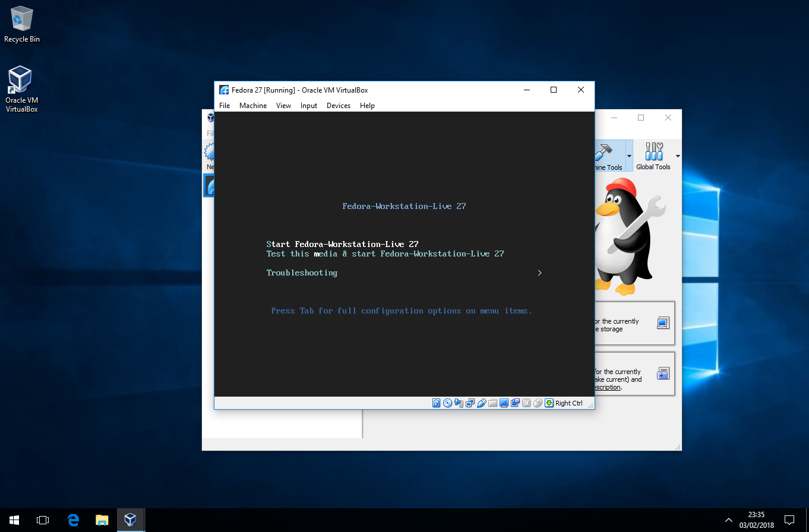Click the Right Ctrl host key label
Image resolution: width=809 pixels, height=532 pixels.
click(x=569, y=403)
